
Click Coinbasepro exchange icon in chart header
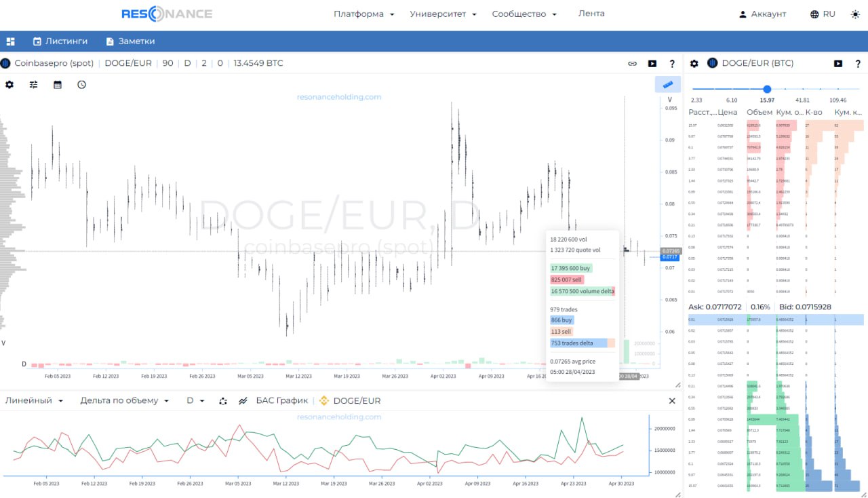coord(5,63)
